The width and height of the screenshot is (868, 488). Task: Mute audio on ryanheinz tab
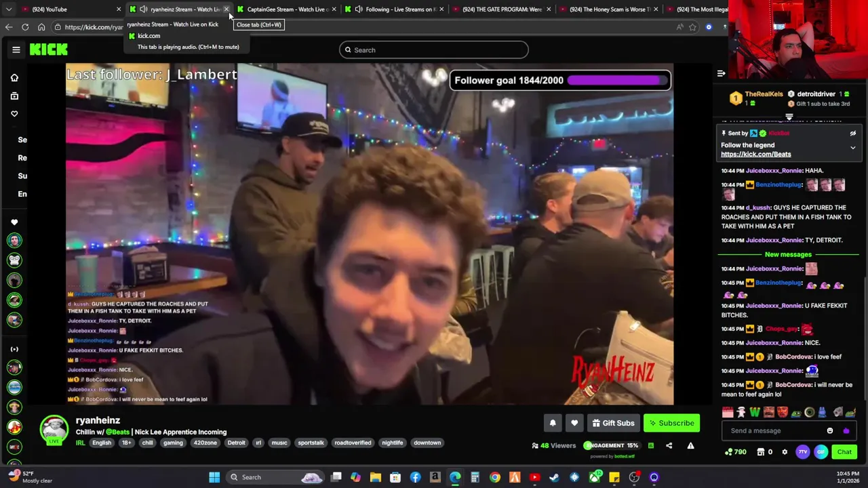[x=143, y=9]
